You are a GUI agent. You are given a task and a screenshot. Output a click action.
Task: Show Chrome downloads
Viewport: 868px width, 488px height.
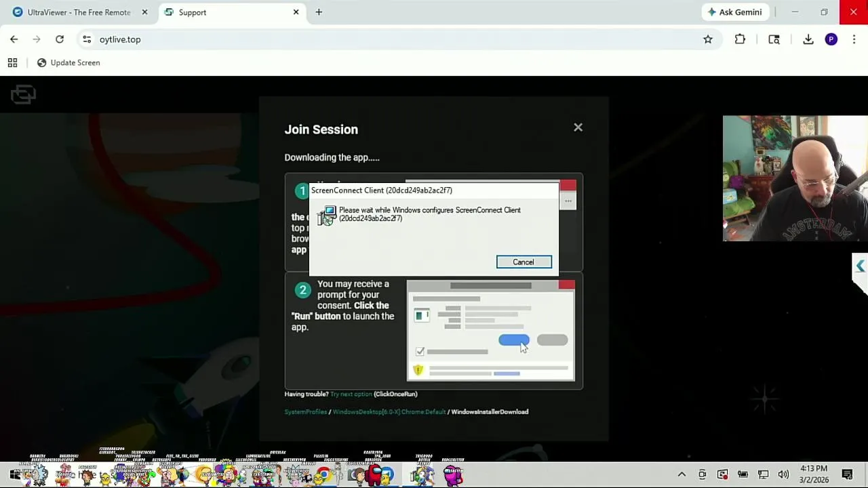coord(808,39)
